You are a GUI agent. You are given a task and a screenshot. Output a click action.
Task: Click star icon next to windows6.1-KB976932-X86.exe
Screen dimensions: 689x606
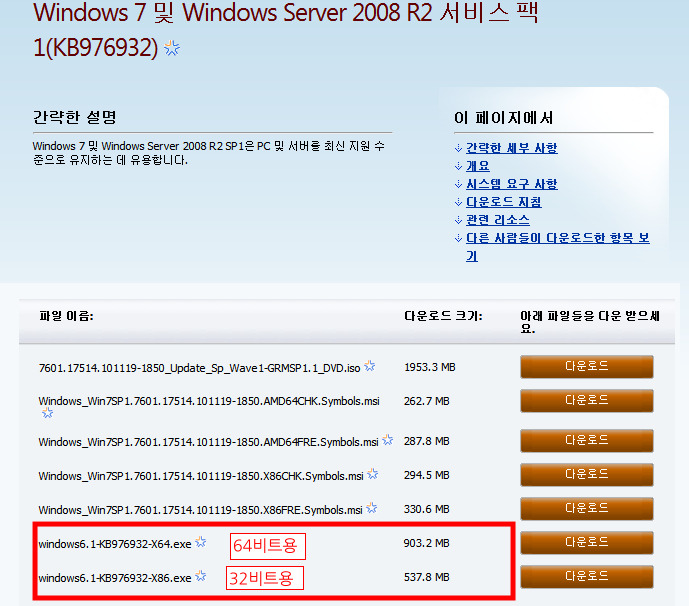click(201, 577)
